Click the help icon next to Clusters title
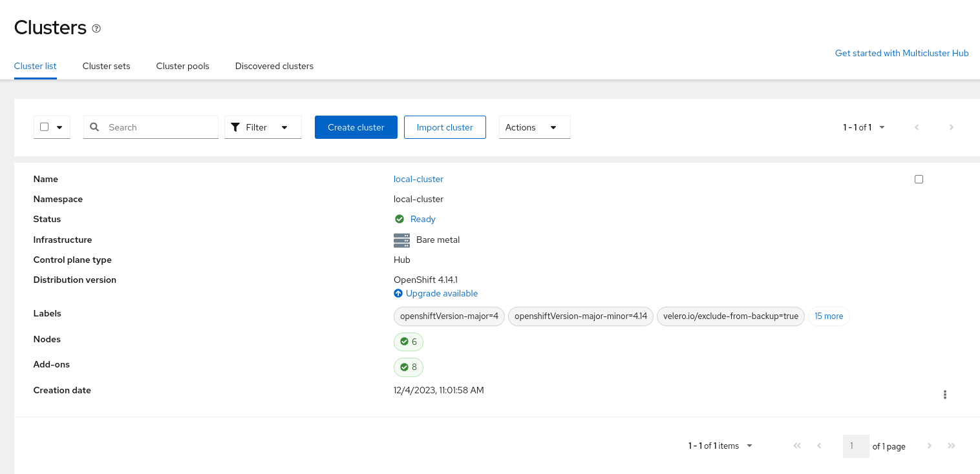980x474 pixels. (96, 28)
